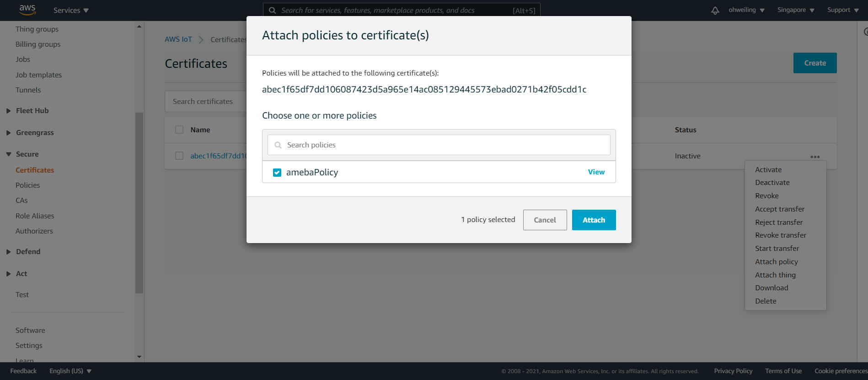Screen dimensions: 868x380
Task: Click the Search certificates field
Action: coord(206,102)
